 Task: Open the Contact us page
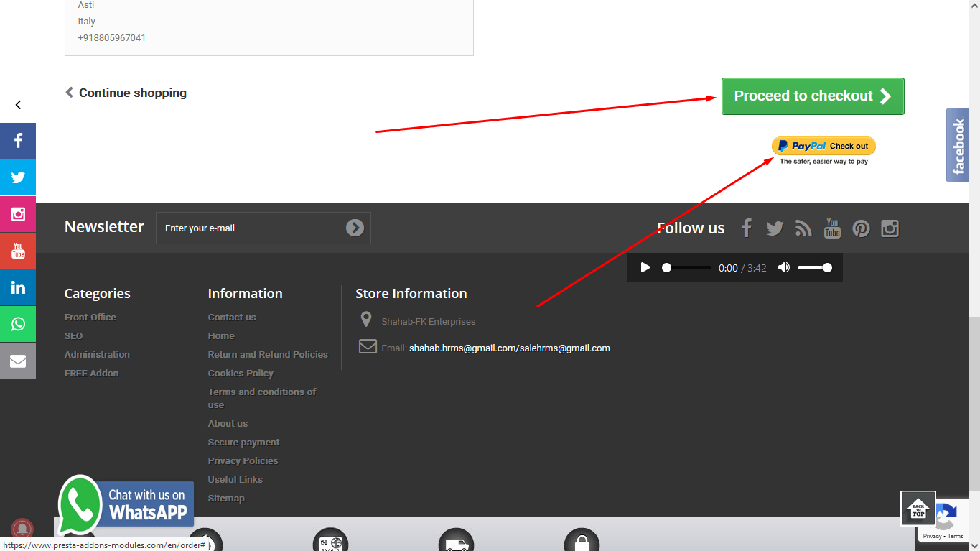[232, 317]
